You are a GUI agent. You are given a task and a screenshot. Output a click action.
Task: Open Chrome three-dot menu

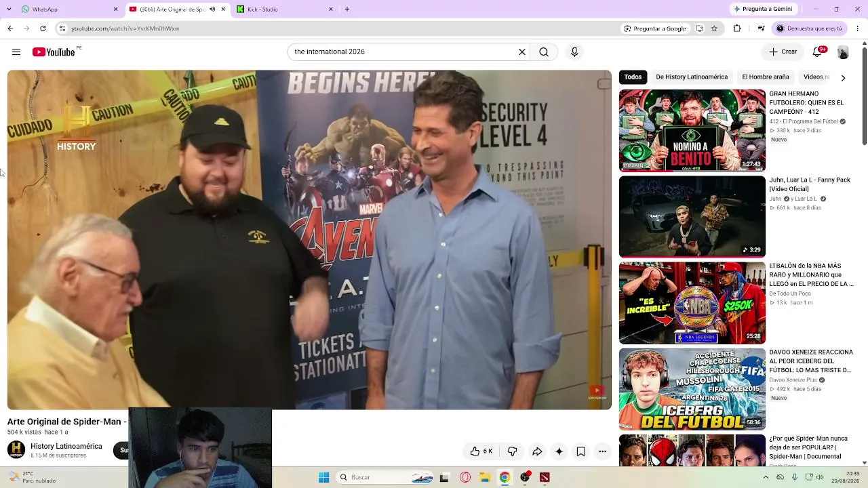point(858,28)
